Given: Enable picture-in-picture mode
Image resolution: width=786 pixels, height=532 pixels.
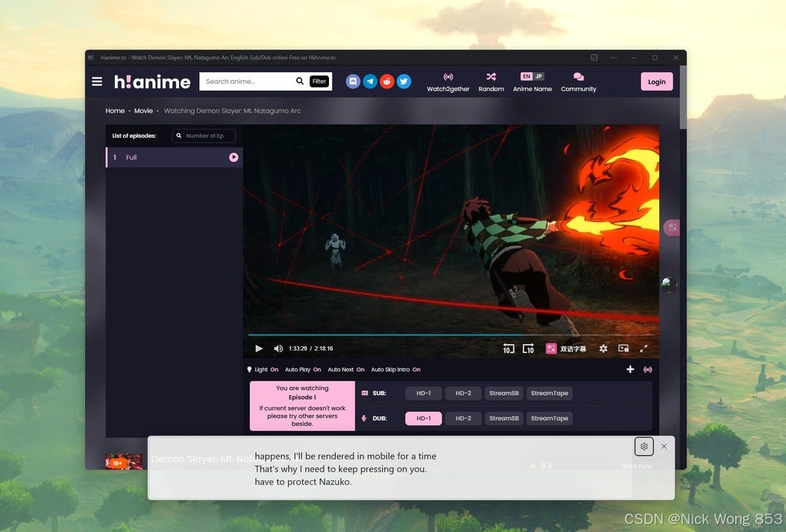Looking at the screenshot, I should click(x=624, y=348).
